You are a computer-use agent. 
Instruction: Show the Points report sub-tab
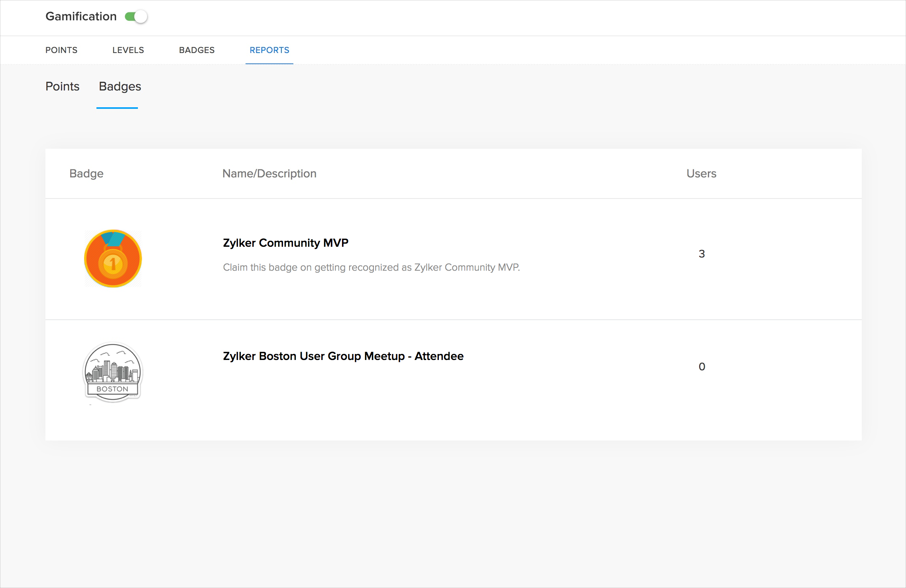[63, 87]
